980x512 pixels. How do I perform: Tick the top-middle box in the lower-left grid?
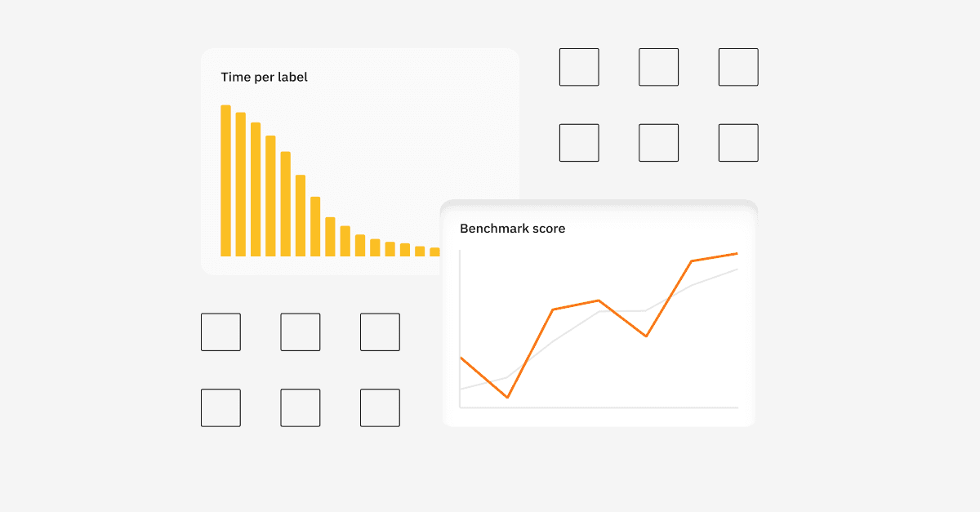coord(301,332)
